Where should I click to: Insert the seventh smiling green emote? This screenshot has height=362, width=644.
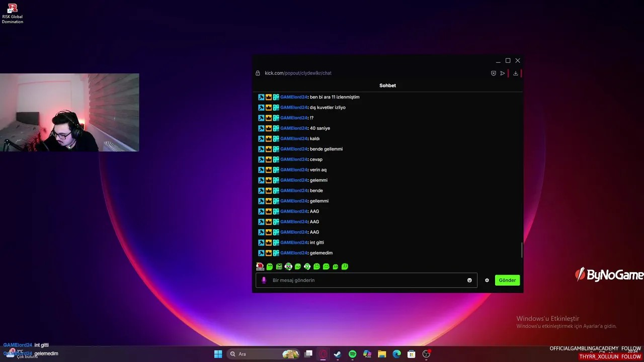[316, 266]
